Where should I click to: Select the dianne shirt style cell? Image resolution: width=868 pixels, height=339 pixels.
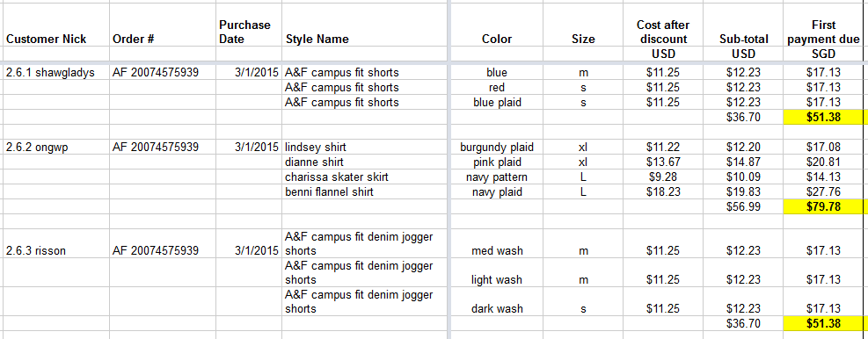[365, 162]
